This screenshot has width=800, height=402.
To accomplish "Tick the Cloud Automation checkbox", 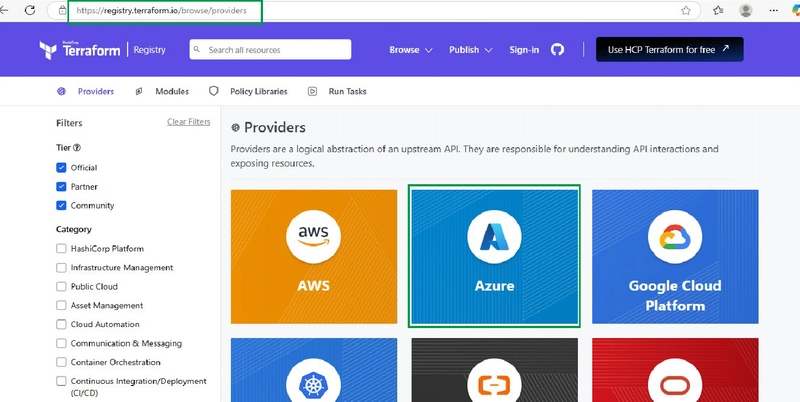I will tap(61, 324).
